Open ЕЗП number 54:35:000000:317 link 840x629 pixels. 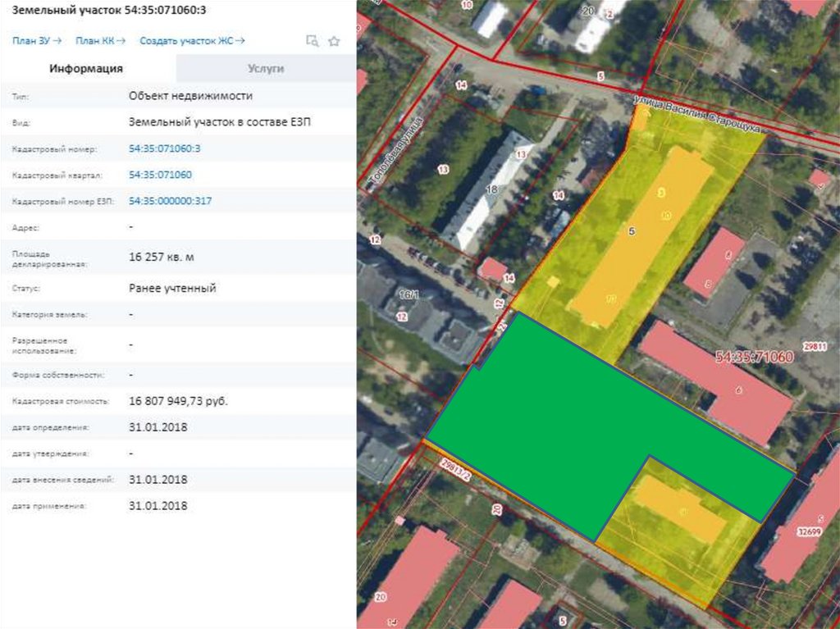pos(171,201)
